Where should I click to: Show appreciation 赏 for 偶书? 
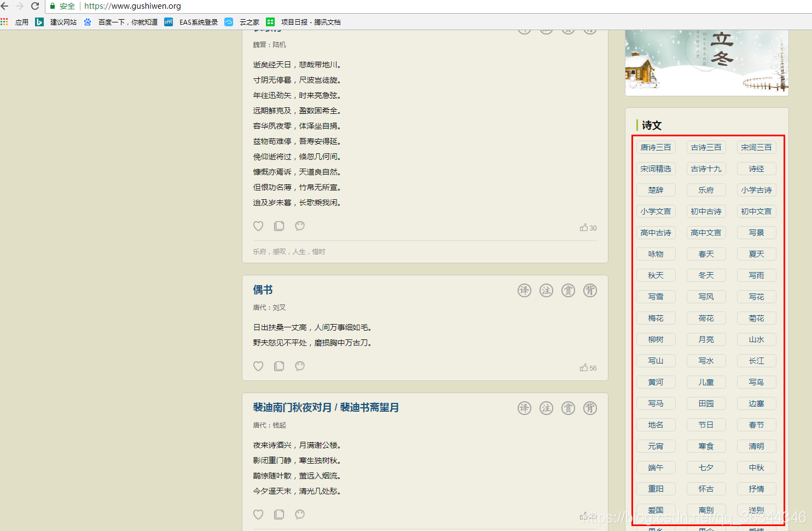point(569,290)
